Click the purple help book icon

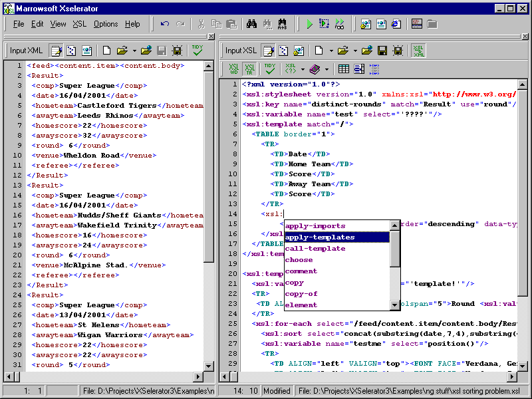coord(315,69)
